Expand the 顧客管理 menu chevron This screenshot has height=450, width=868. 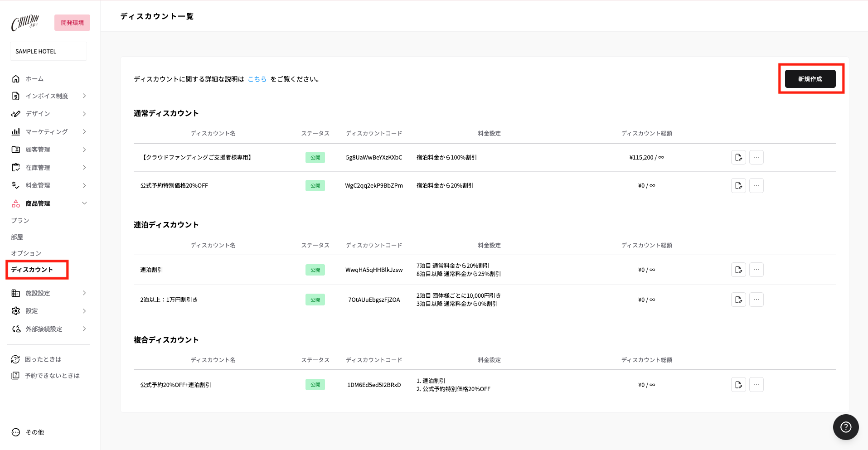pos(84,150)
